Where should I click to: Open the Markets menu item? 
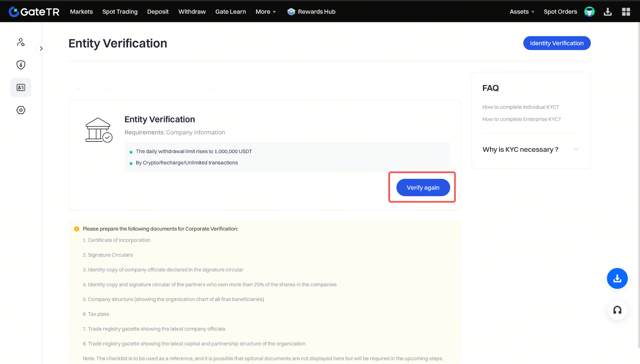[x=81, y=12]
